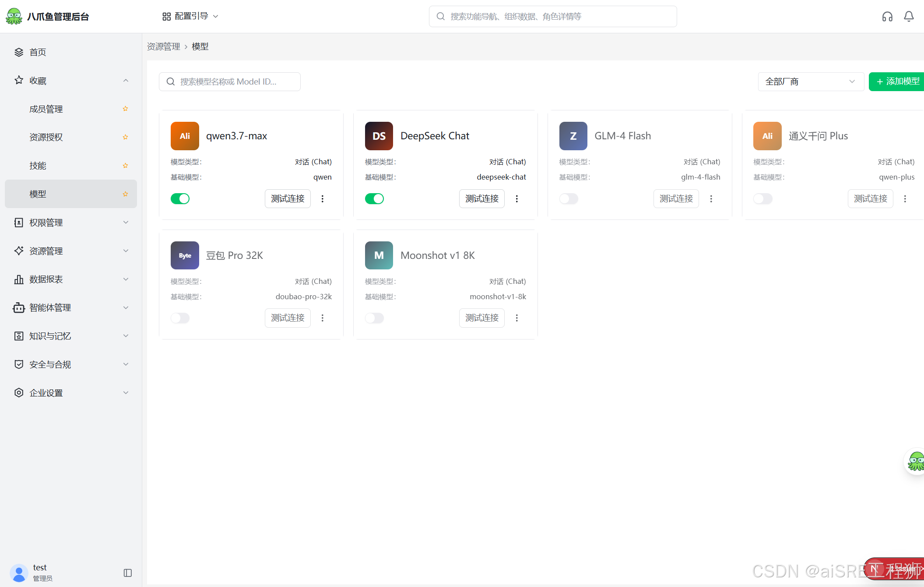This screenshot has width=924, height=587.
Task: Click the Ali logo of qwen3.7-max
Action: (x=185, y=136)
